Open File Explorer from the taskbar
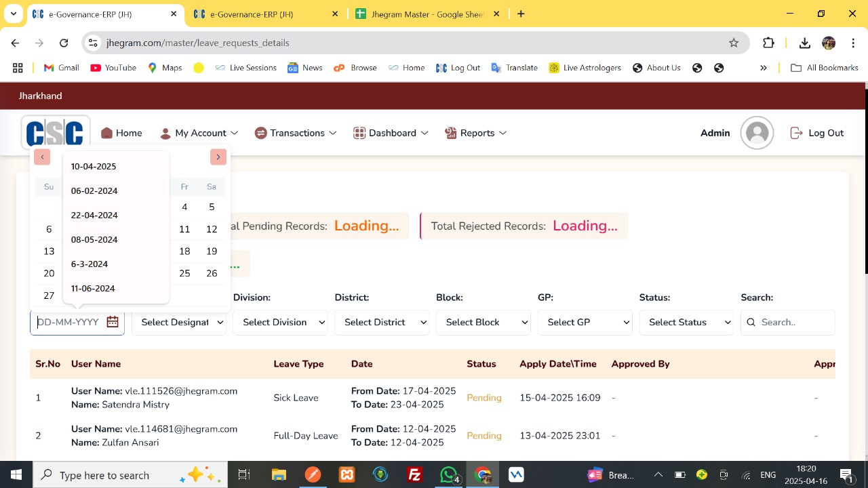Image resolution: width=868 pixels, height=488 pixels. [x=279, y=474]
